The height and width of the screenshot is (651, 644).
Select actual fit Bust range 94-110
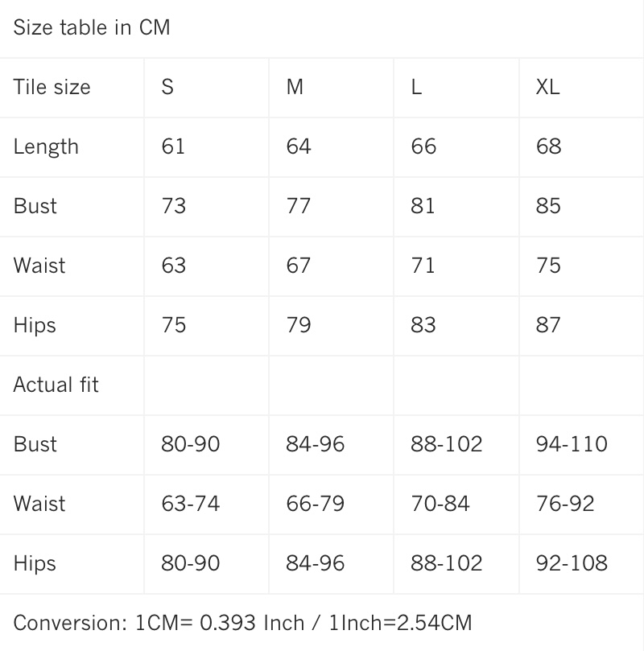(572, 444)
